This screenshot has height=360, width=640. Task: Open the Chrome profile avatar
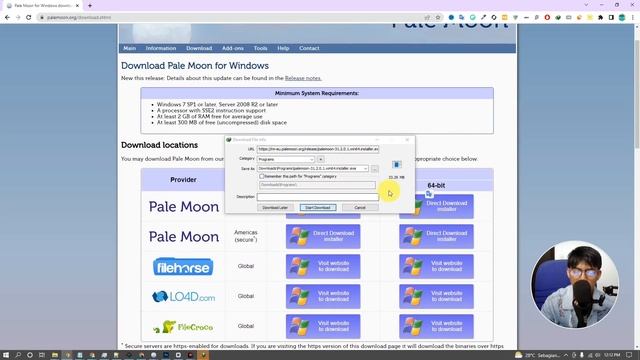click(622, 18)
